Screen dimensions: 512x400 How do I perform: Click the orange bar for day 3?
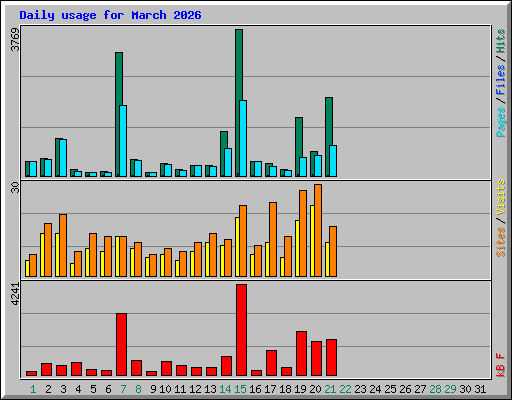63,245
